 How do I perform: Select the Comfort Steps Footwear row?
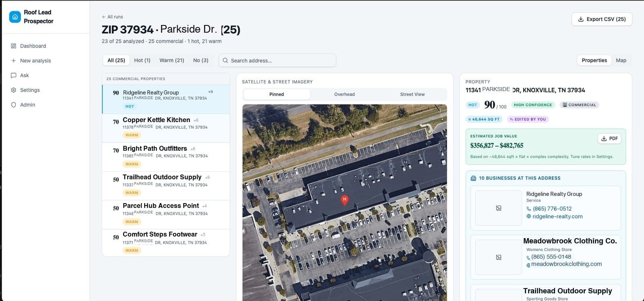[x=166, y=243]
